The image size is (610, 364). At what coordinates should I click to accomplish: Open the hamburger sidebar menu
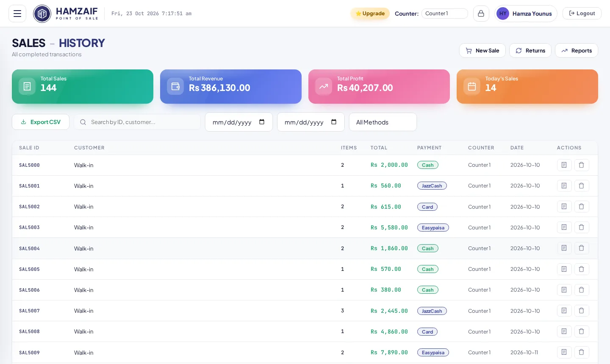(x=17, y=14)
